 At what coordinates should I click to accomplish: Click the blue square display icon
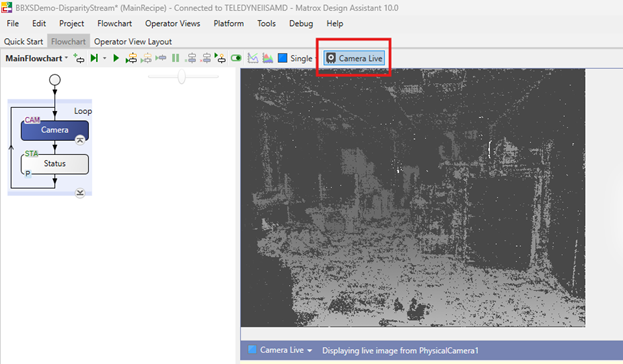282,58
